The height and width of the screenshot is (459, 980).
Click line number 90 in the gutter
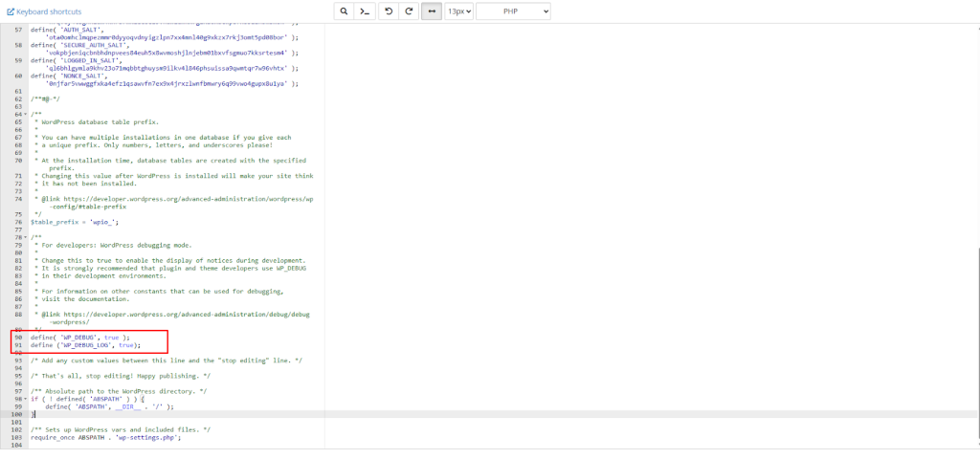(x=18, y=338)
